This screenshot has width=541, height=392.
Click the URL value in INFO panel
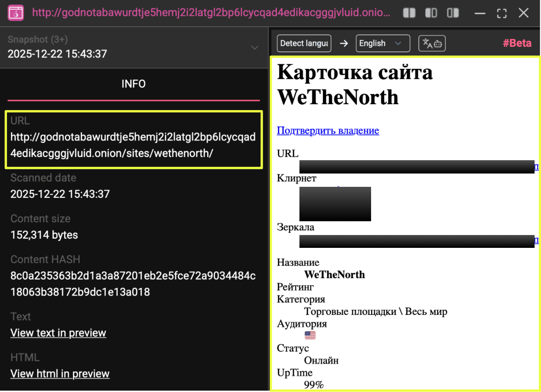click(x=133, y=145)
